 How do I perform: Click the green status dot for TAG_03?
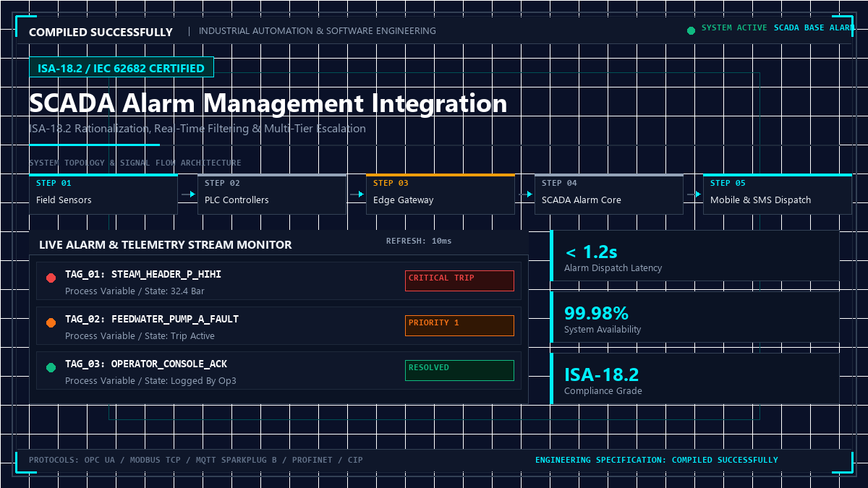point(51,368)
